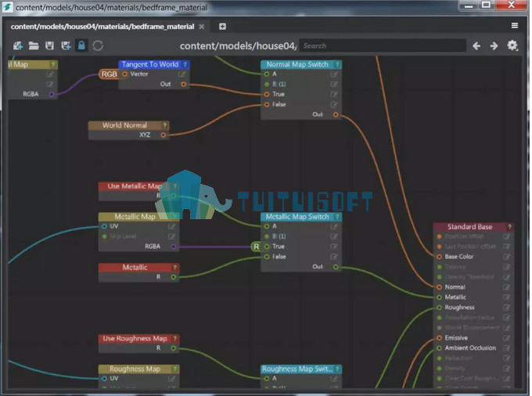Edit the False input of Normal Map Switch
Viewport: 532px width, 396px height.
[334, 105]
